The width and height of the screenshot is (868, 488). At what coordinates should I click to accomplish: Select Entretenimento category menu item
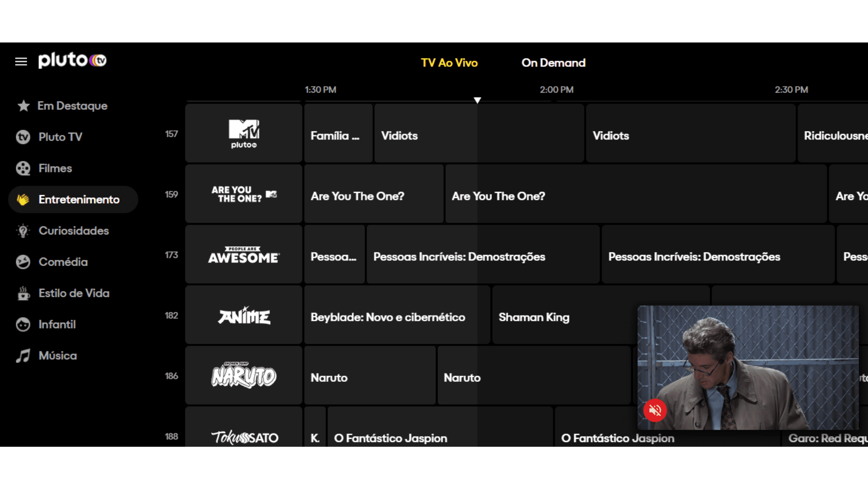(78, 200)
